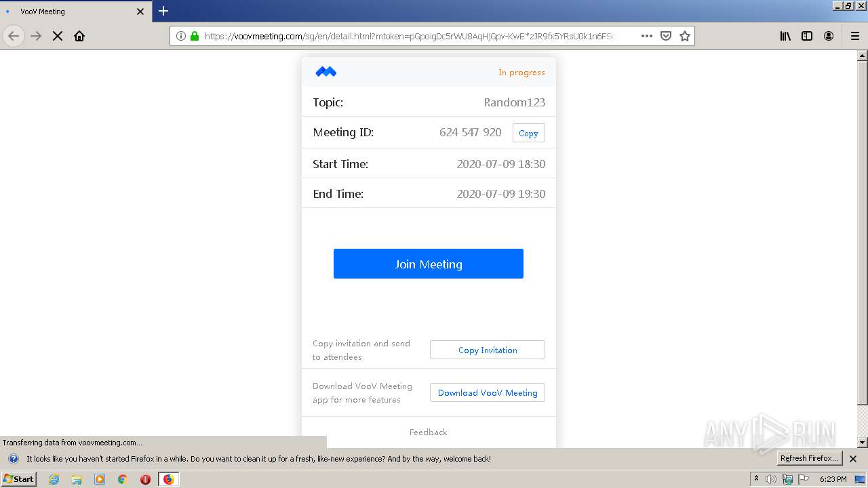Select Firefox window in taskbar

(168, 479)
